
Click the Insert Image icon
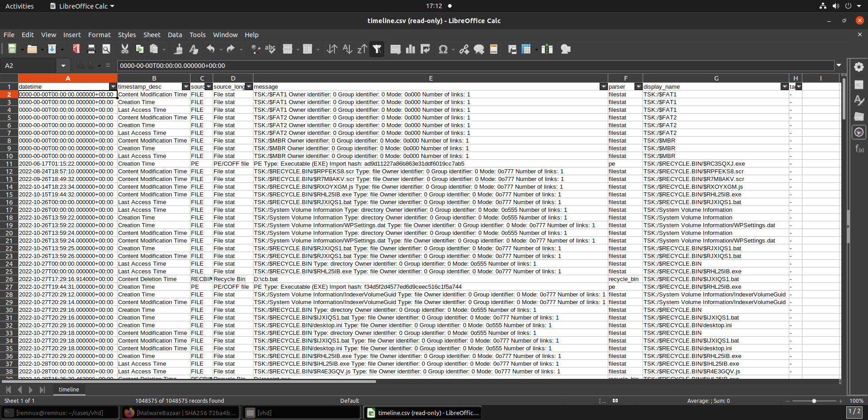coord(396,49)
